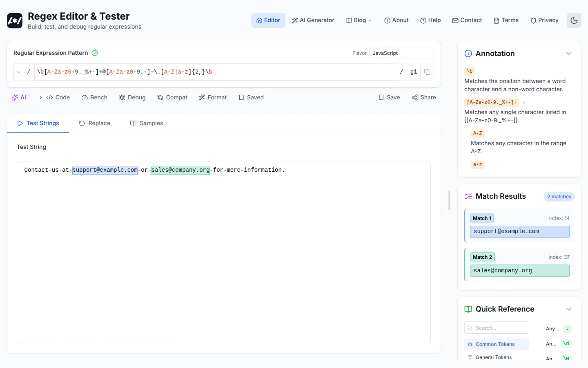Click Match 1 value support@example.com
This screenshot has height=368, width=588.
click(519, 231)
